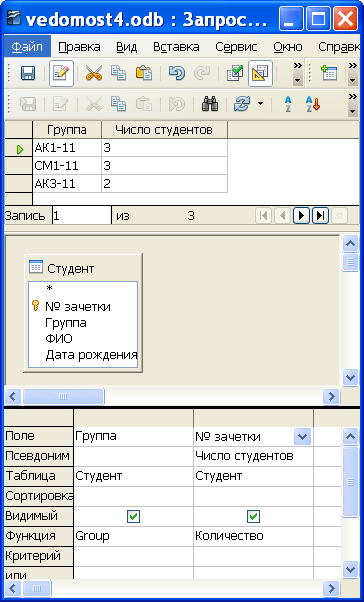Open the Окно menu
Screen dimensions: 364x602
coord(288,47)
